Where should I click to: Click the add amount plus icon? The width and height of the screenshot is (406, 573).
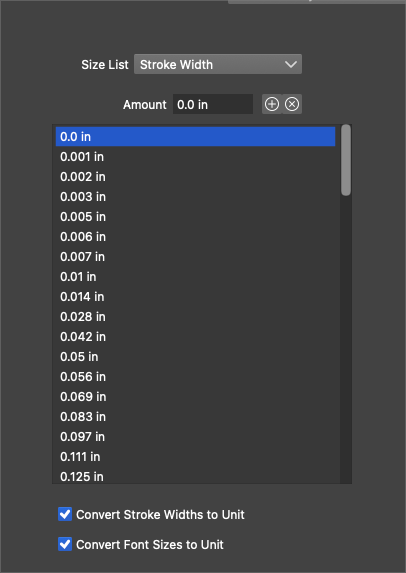(272, 105)
